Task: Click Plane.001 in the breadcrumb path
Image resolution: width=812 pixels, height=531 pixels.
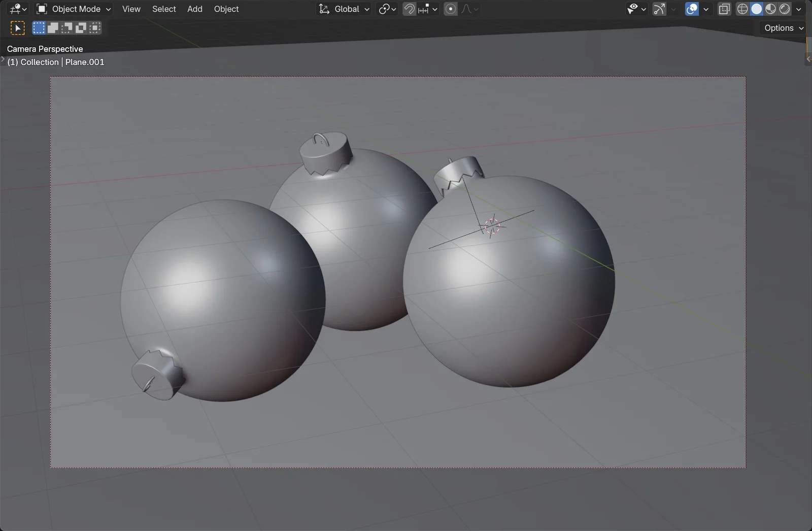Action: point(85,61)
